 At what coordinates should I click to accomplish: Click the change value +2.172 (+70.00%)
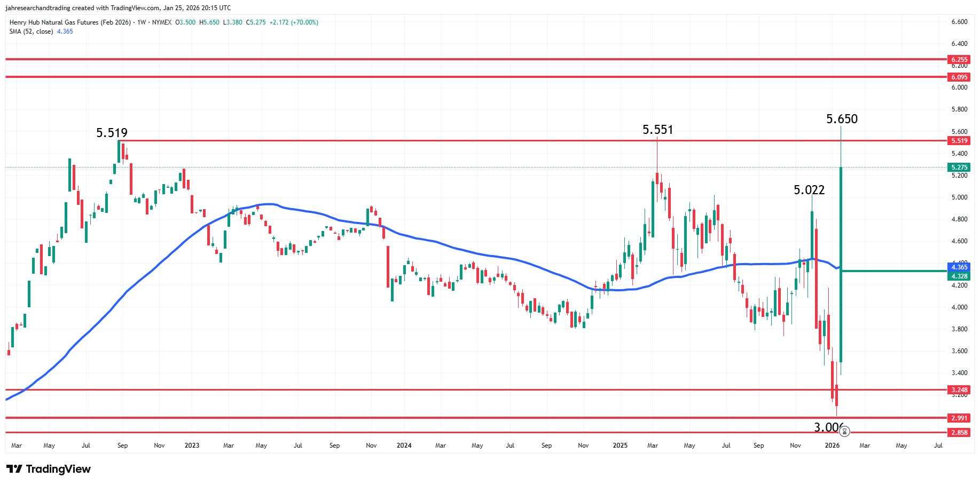[x=294, y=22]
